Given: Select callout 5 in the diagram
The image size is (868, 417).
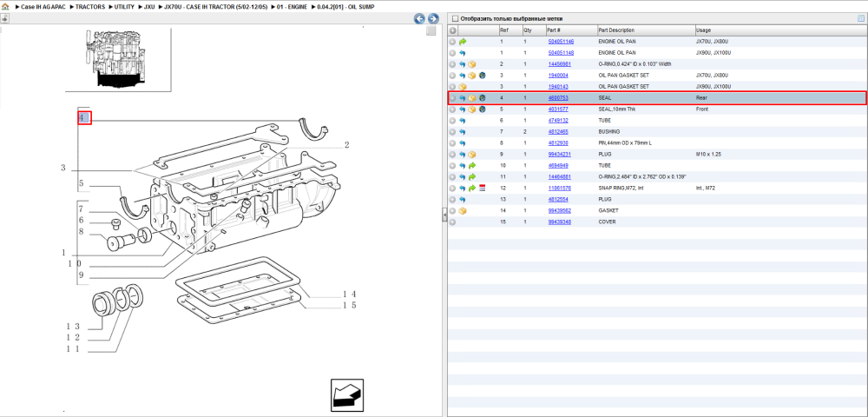Looking at the screenshot, I should point(81,183).
